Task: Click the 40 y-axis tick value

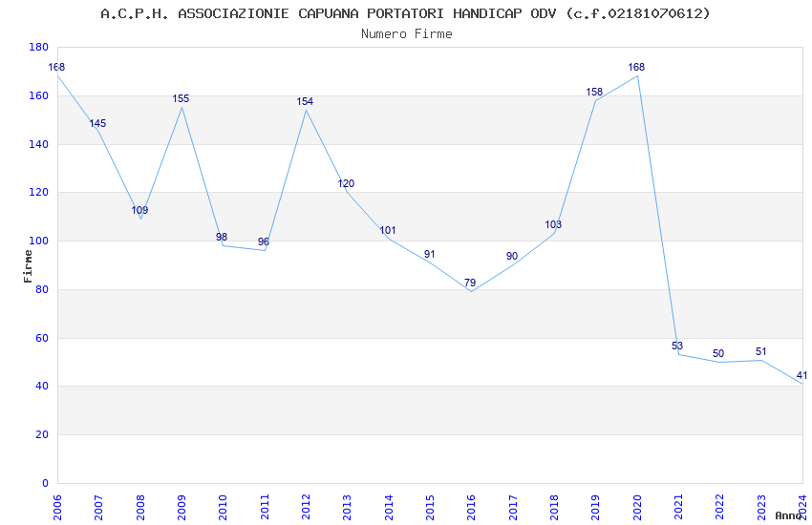Action: point(42,386)
